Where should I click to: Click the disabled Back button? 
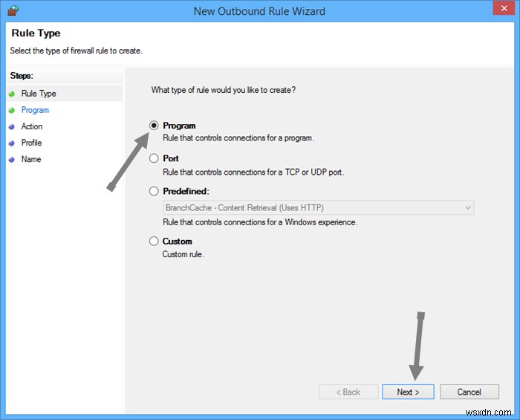(x=348, y=392)
